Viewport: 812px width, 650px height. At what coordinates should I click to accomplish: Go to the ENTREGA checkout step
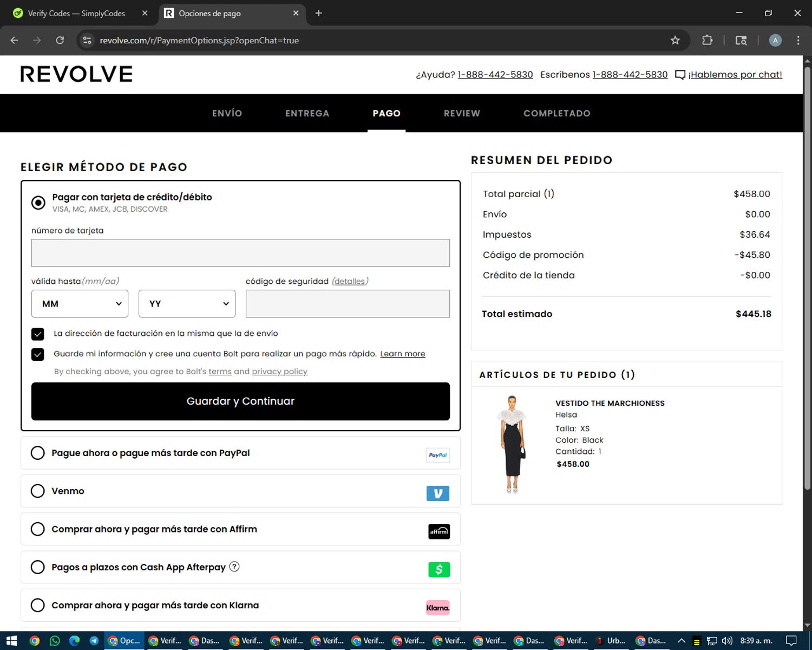tap(307, 113)
